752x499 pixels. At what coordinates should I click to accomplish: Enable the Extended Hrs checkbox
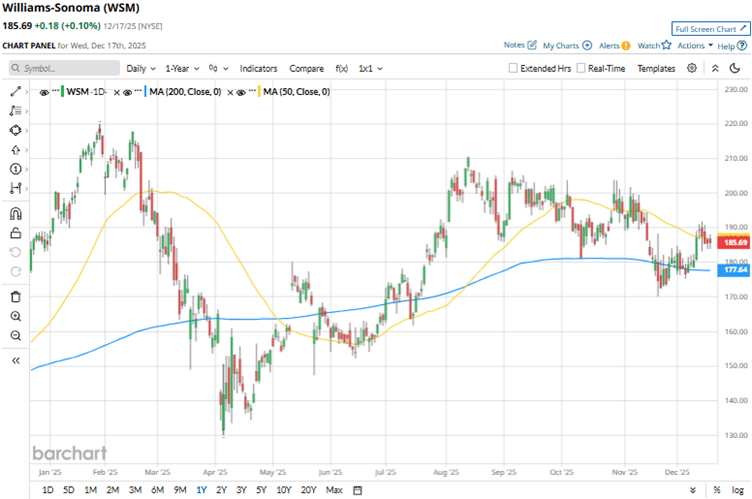pos(513,68)
